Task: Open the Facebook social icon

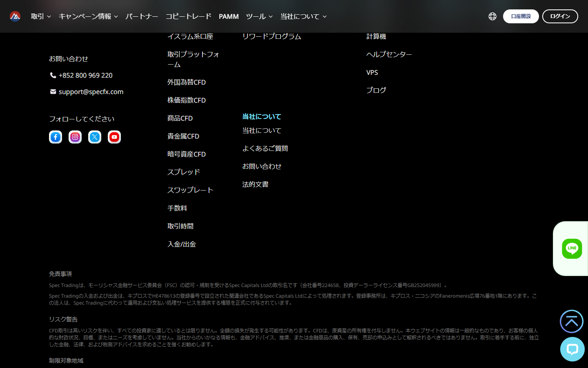Action: 56,137
